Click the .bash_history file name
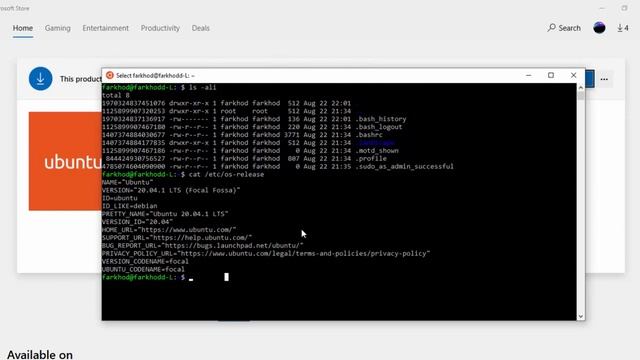 (x=380, y=119)
